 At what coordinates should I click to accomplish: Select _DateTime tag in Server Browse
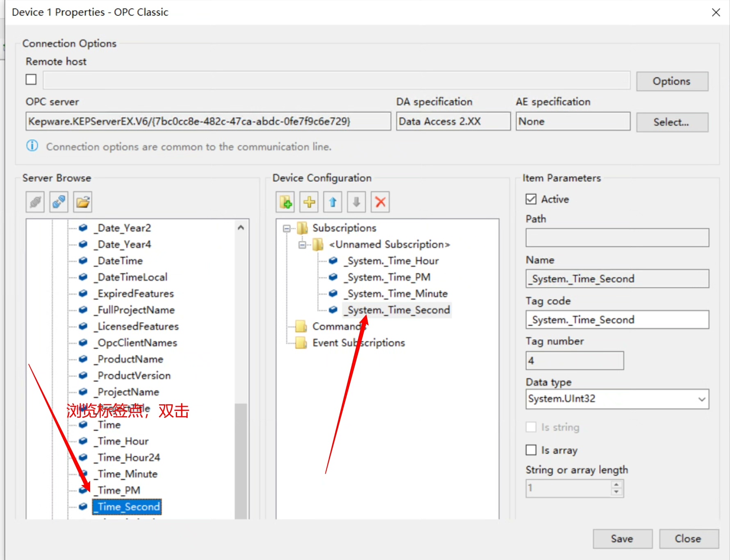point(120,261)
